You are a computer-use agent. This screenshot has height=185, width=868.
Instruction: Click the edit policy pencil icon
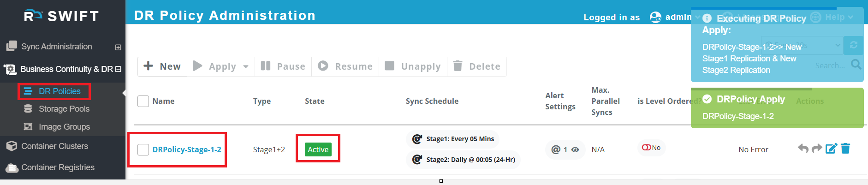coord(831,149)
